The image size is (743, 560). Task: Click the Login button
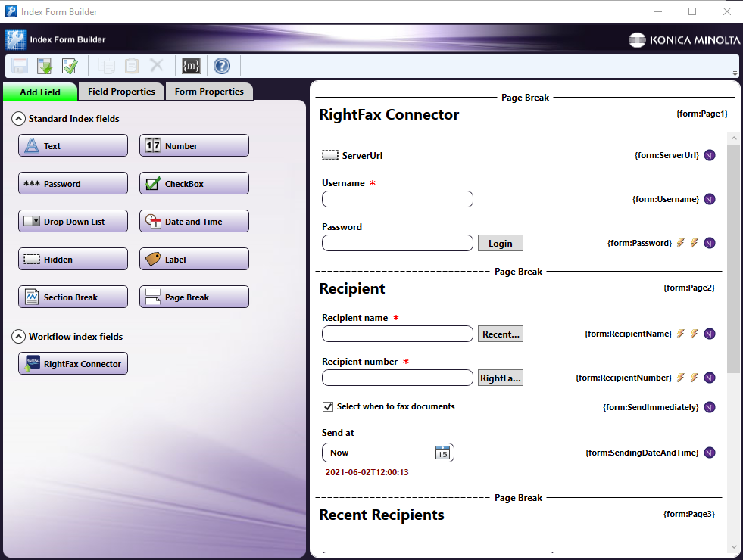(x=501, y=244)
